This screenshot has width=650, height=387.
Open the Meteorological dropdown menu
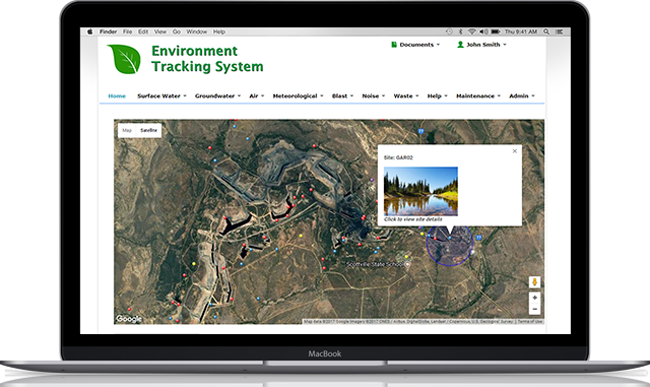coord(298,96)
